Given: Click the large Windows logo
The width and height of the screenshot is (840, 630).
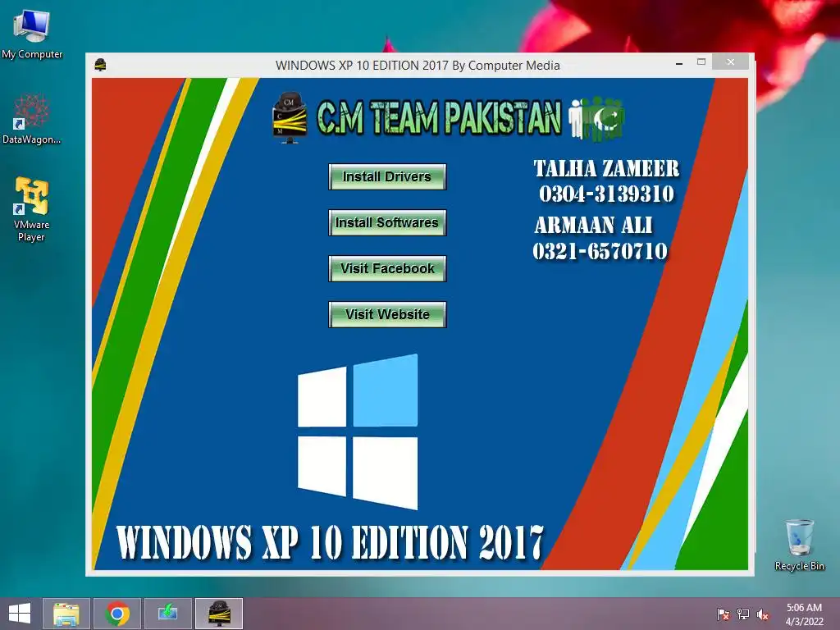Looking at the screenshot, I should 358,431.
